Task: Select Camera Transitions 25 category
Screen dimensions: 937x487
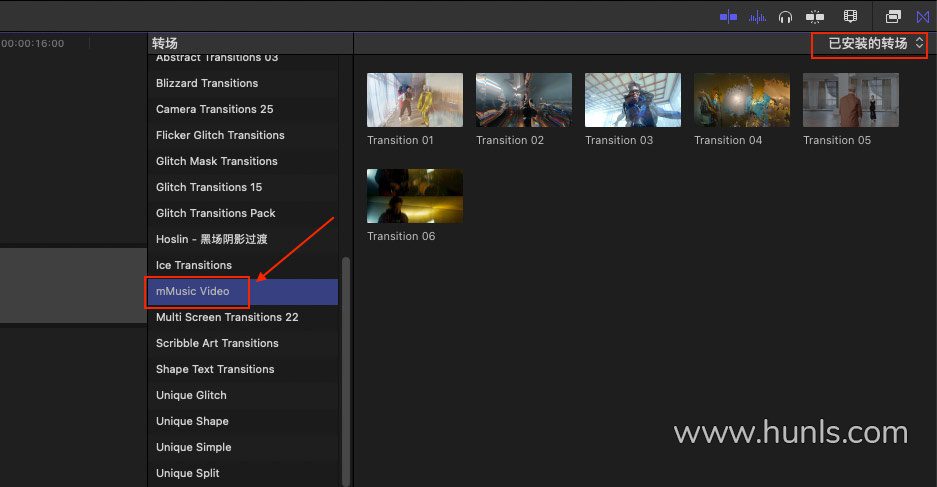Action: pos(243,109)
